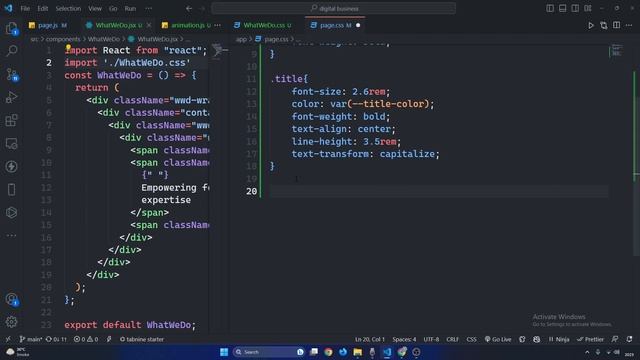Click the main* git branch in status bar
Viewport: 640px width, 360px height.
tap(31, 339)
